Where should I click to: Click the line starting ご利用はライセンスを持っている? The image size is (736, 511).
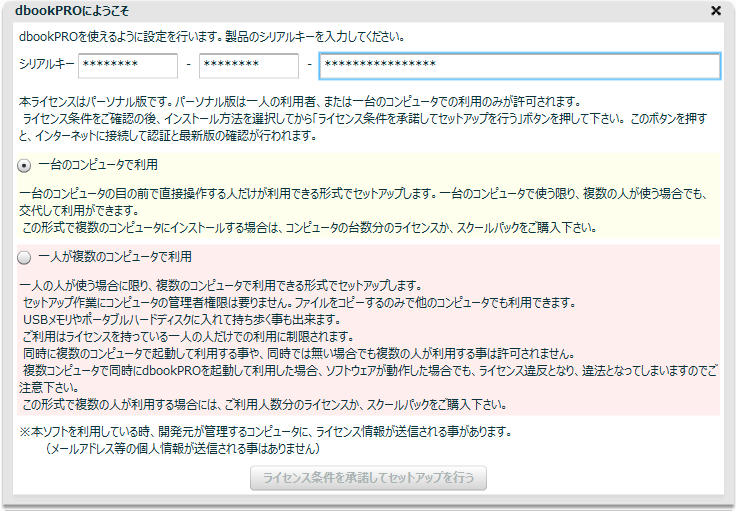pyautogui.click(x=188, y=336)
